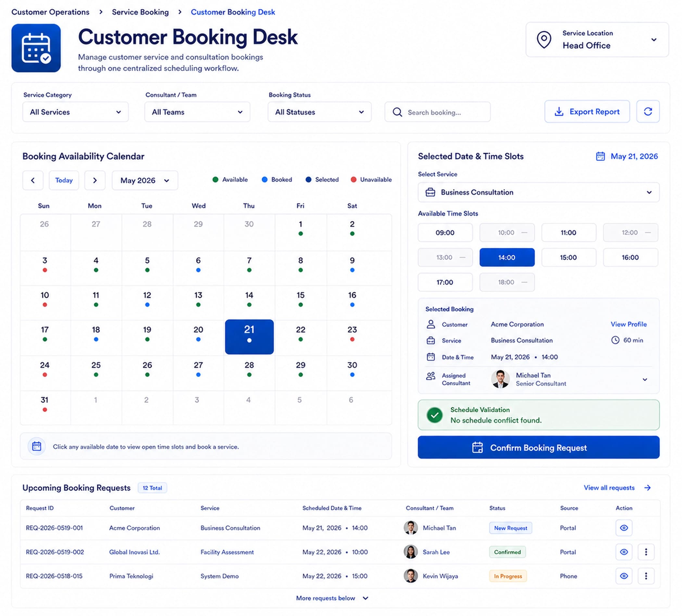Select the 17:00 time slot

click(445, 282)
